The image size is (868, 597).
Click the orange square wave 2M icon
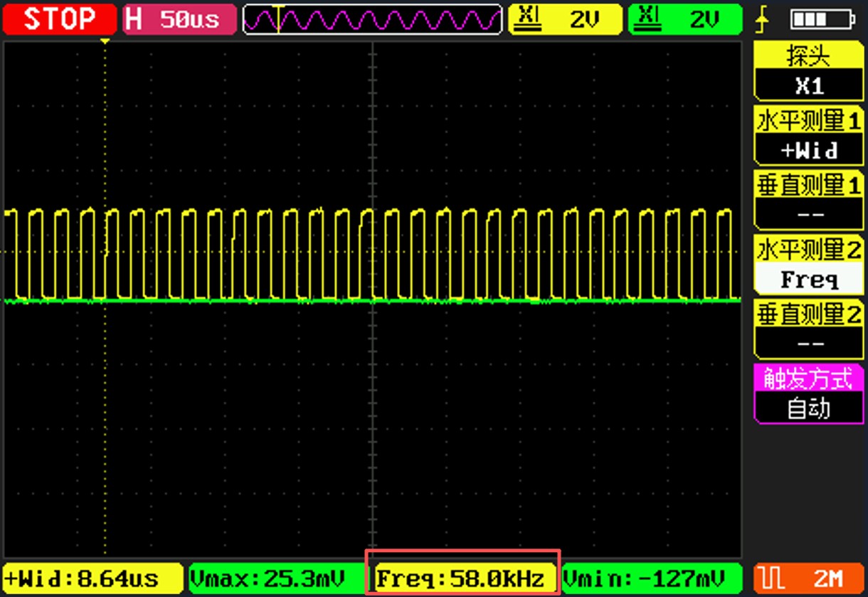809,577
